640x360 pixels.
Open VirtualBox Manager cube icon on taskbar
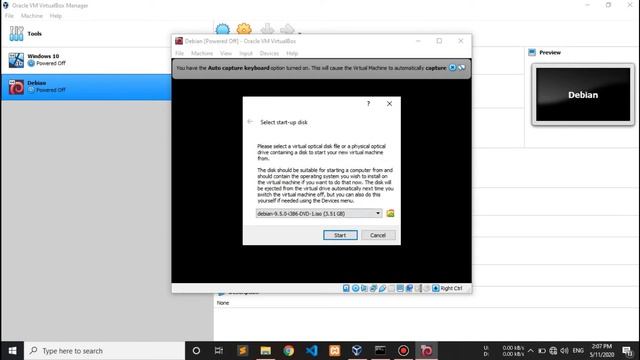pyautogui.click(x=357, y=351)
